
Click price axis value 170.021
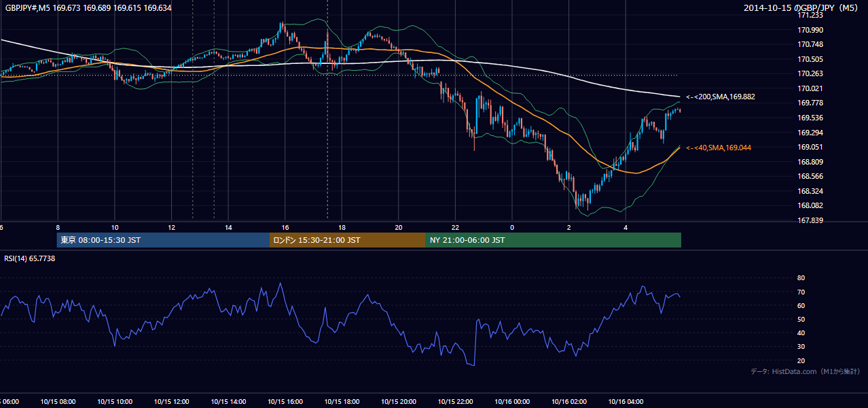click(810, 88)
